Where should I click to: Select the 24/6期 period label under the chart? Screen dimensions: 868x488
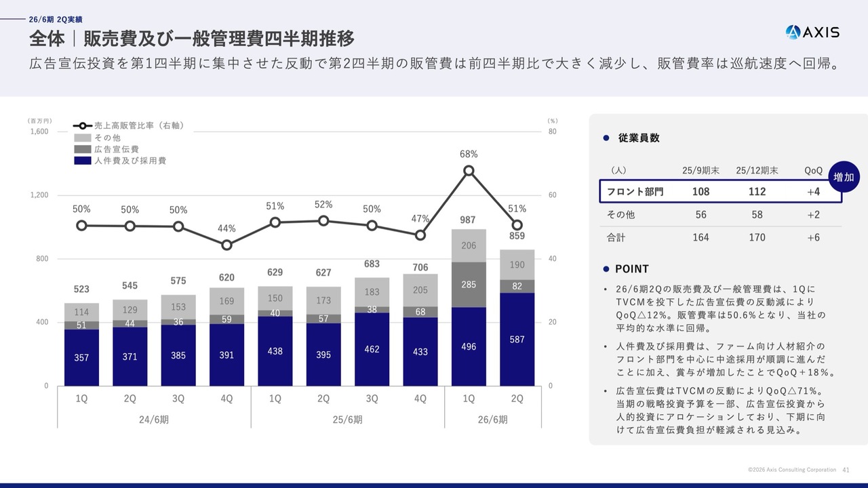coord(154,420)
